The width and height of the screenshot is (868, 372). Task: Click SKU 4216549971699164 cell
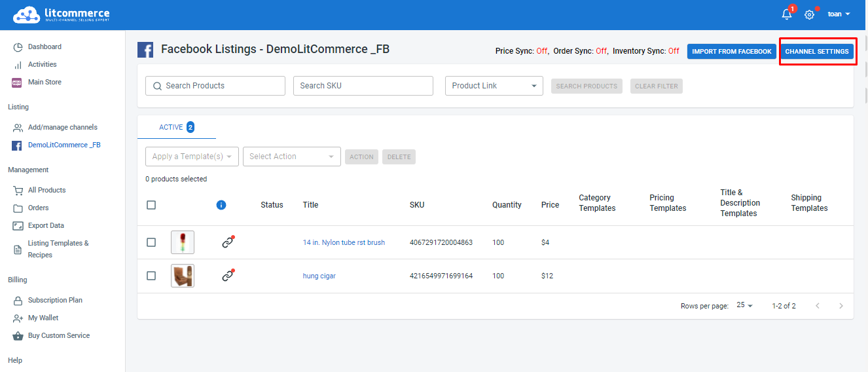pyautogui.click(x=441, y=276)
